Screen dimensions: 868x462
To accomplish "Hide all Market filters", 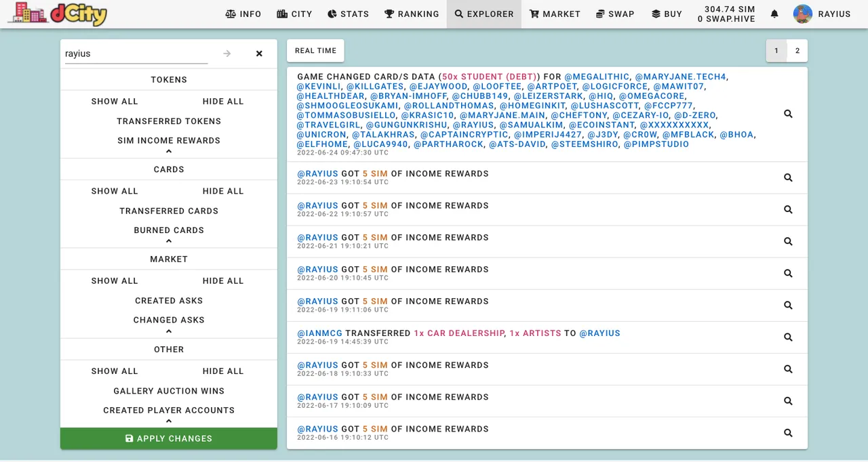I will click(223, 280).
